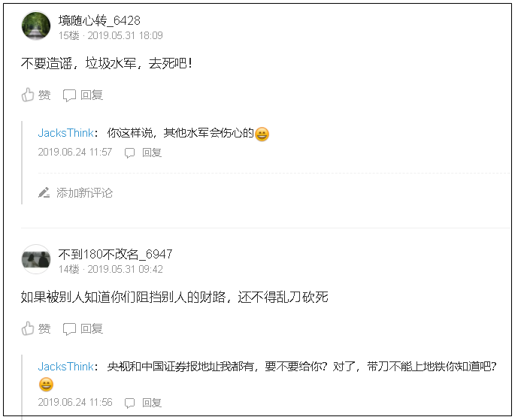518x420 pixels.
Task: Click 添加新评论 text to add comment
Action: (x=84, y=192)
